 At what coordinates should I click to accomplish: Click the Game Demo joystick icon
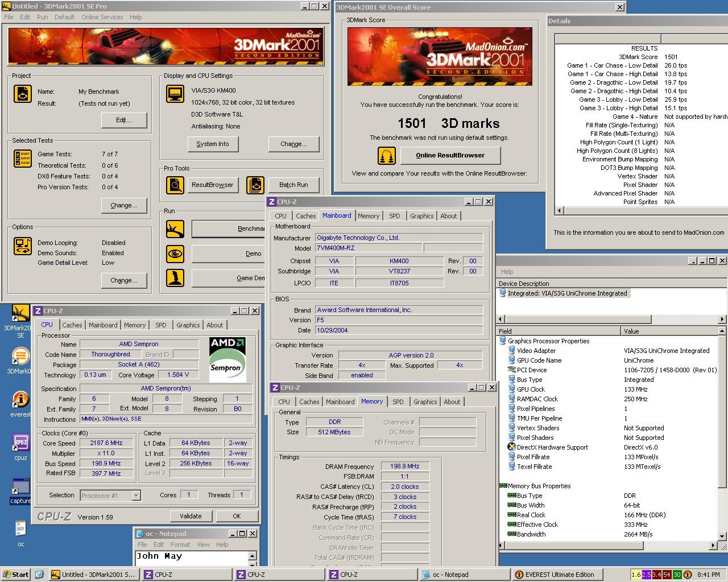175,278
